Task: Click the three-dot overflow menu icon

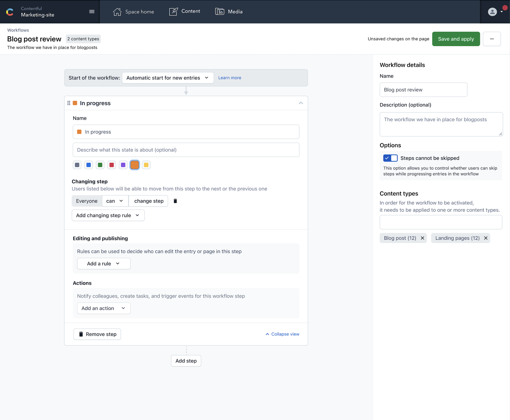Action: click(492, 39)
